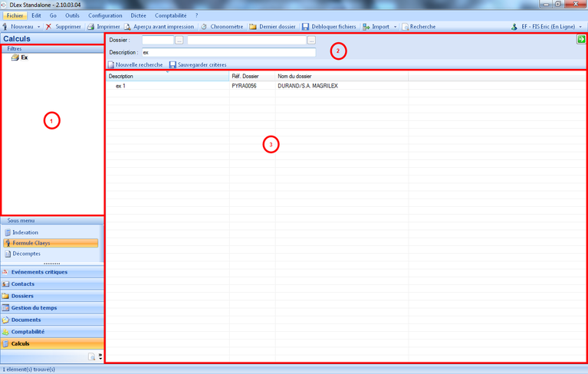Select the Ex filter in Filtres tree
588x374 pixels.
coord(24,57)
